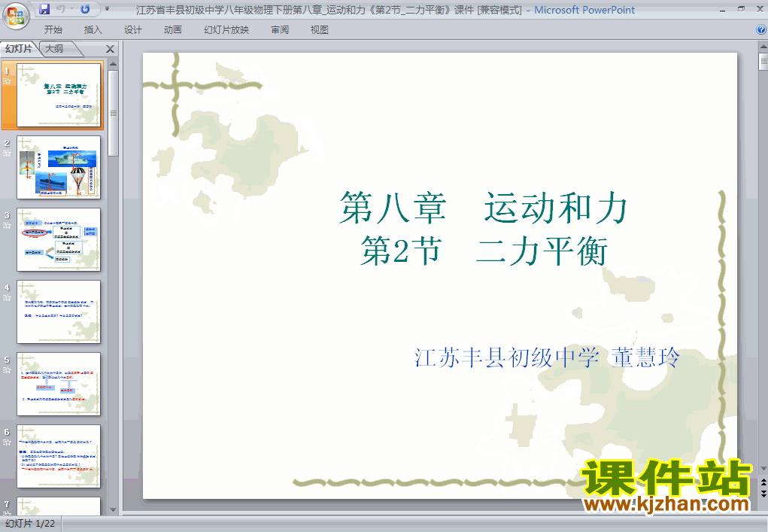Open the 视图 ribbon tab
The height and width of the screenshot is (532, 768).
click(320, 30)
